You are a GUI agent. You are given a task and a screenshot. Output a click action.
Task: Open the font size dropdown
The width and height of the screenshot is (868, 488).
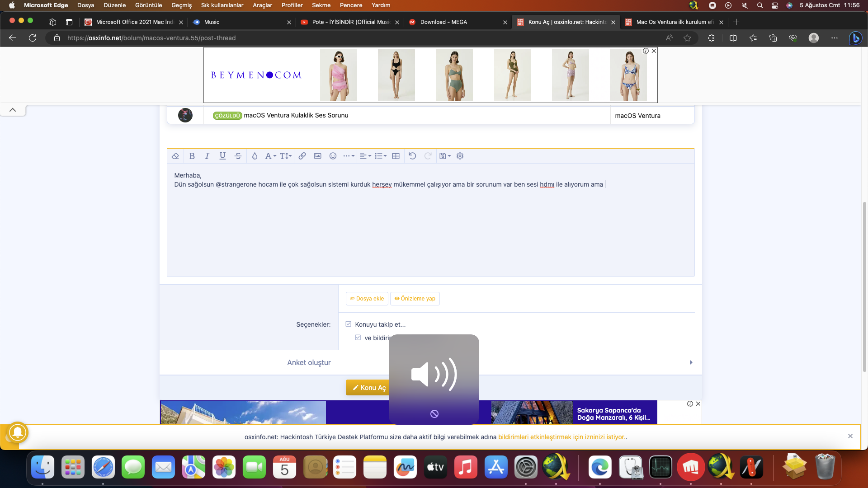286,156
